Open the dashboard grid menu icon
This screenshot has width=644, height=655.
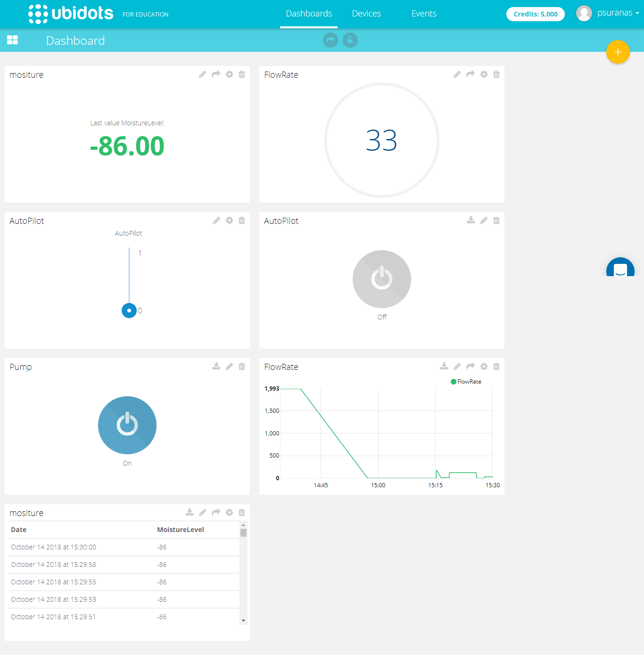click(x=12, y=40)
